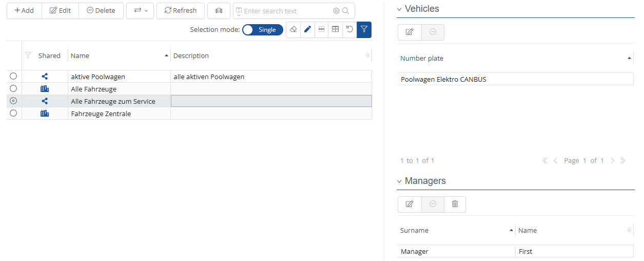644x261 pixels.
Task: Click the search settings gear icon
Action: pyautogui.click(x=336, y=11)
